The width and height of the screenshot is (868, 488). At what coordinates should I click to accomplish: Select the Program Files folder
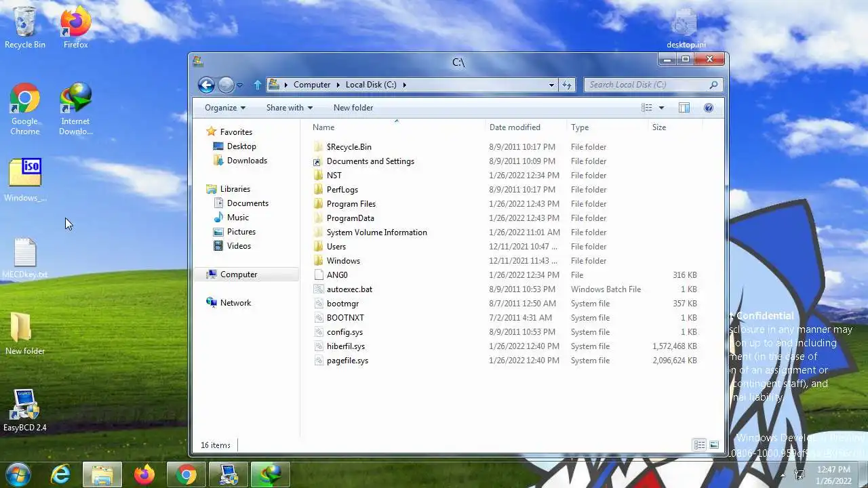[505, 204]
